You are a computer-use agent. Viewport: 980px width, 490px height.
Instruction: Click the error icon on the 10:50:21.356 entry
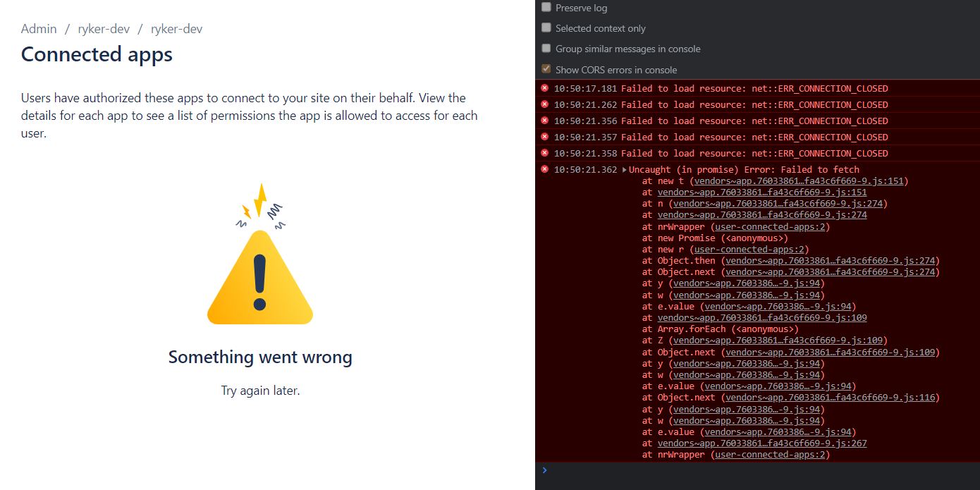[x=544, y=121]
